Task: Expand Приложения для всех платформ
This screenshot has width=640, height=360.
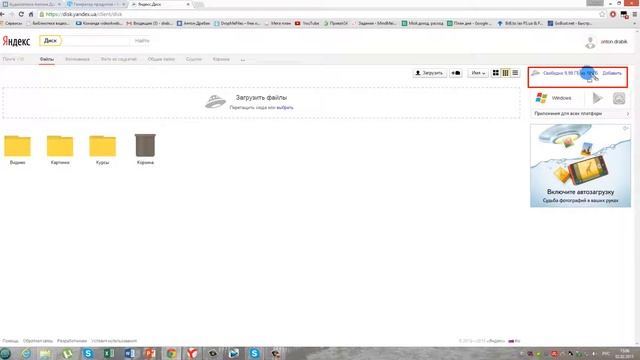Action: click(x=580, y=113)
